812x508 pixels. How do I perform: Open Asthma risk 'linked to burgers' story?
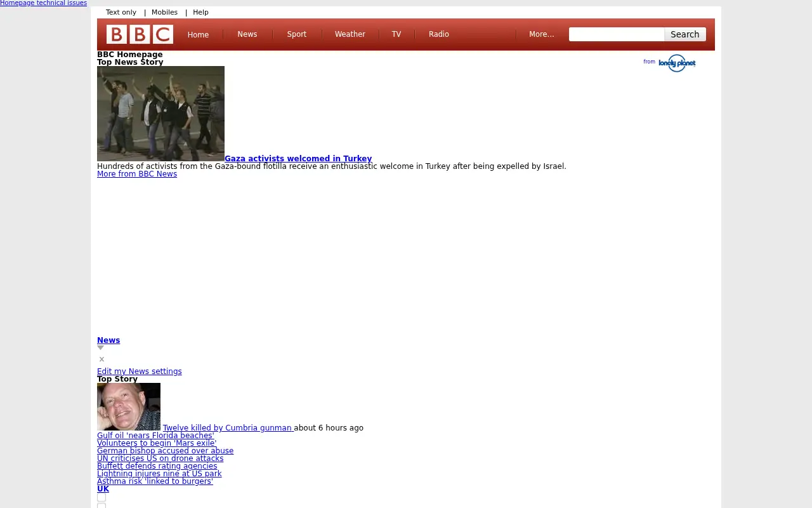tap(155, 481)
